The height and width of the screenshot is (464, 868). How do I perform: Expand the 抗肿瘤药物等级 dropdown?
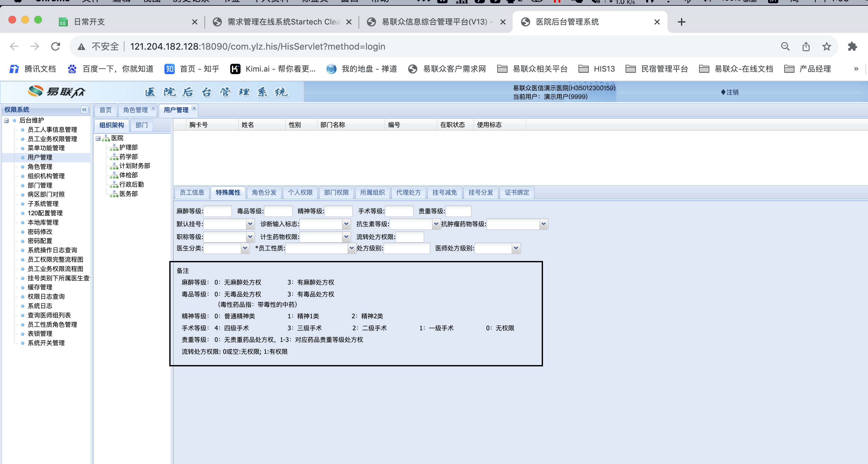point(543,224)
